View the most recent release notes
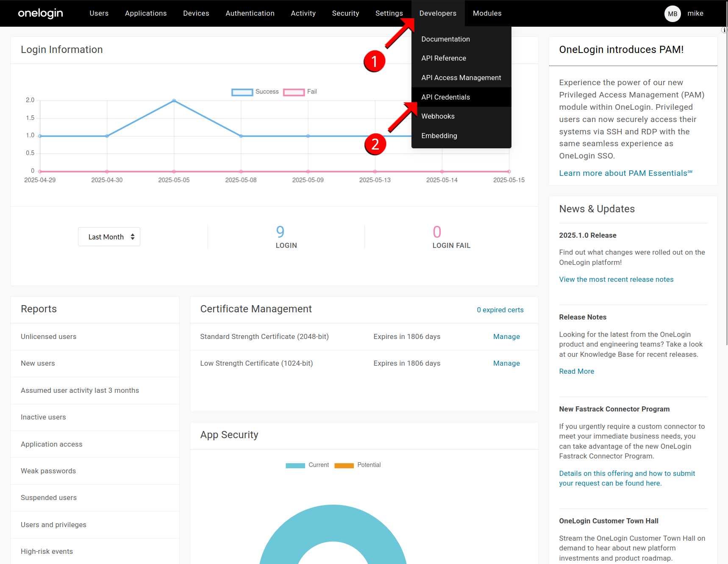The image size is (728, 564). coord(616,279)
